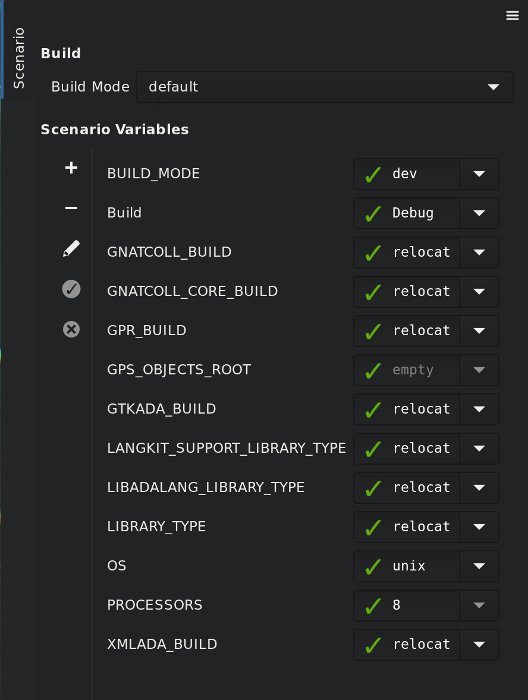Click green checkmark beside BUILD_MODE dev value
Viewport: 528px width, 700px height.
coord(373,174)
